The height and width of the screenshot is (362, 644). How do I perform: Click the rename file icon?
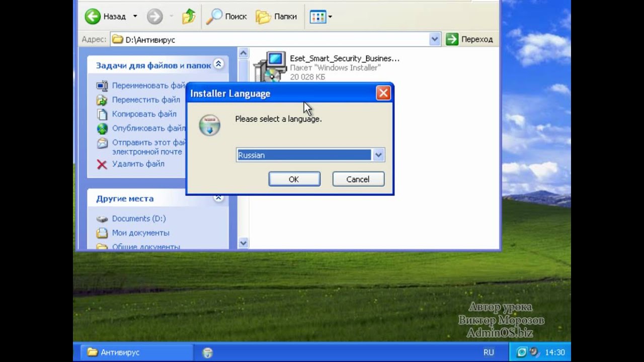pos(102,85)
